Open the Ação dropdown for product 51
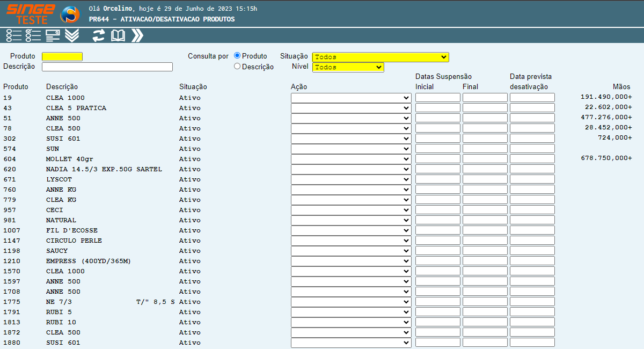The image size is (644, 349). [351, 118]
